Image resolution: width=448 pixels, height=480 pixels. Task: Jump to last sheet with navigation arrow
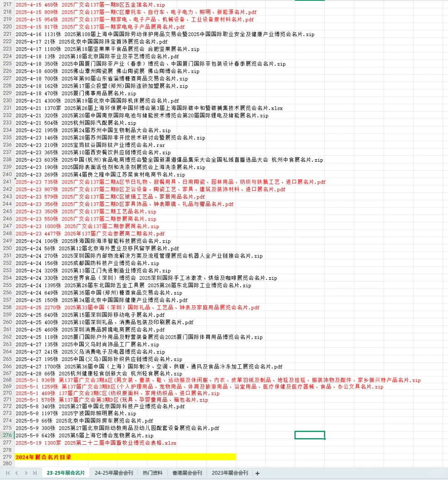click(x=34, y=473)
